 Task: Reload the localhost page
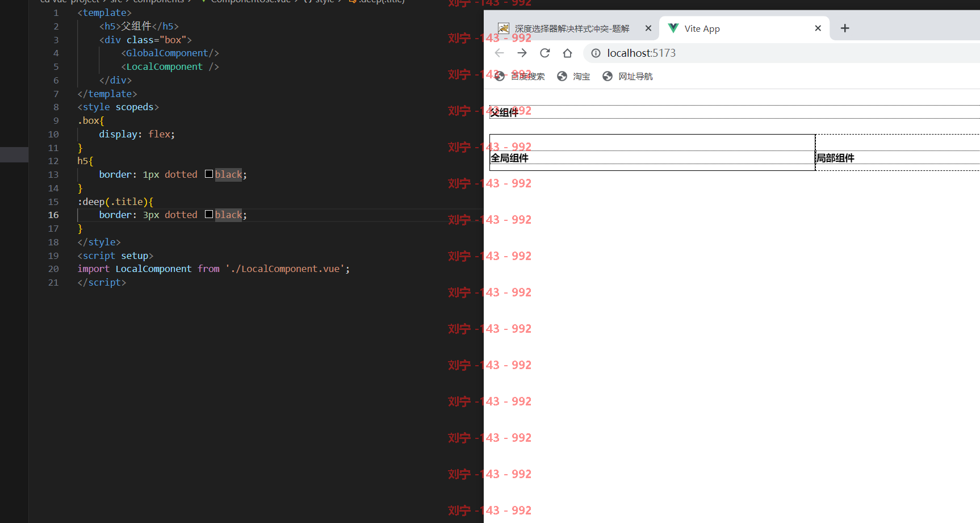[x=545, y=53]
